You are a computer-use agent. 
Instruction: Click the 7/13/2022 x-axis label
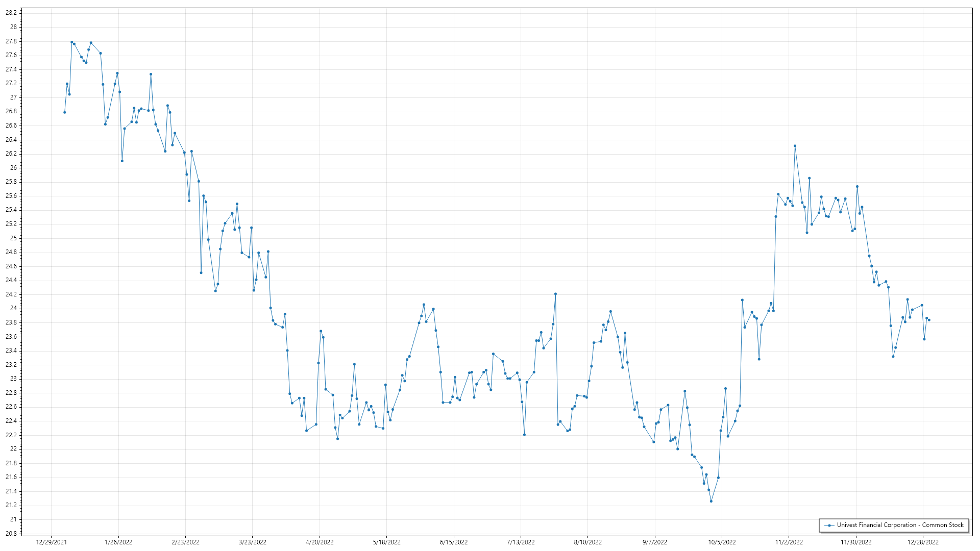tap(521, 542)
